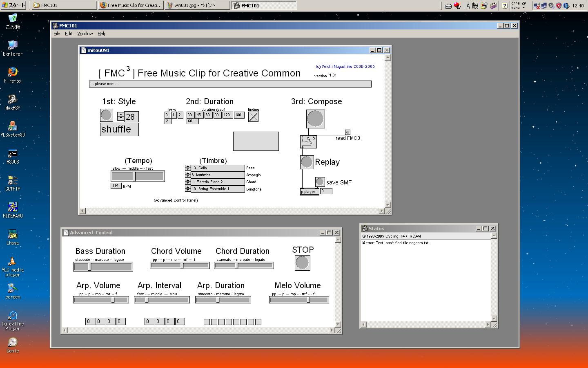
Task: Select the QuickTime Player desktop icon
Action: pyautogui.click(x=13, y=321)
